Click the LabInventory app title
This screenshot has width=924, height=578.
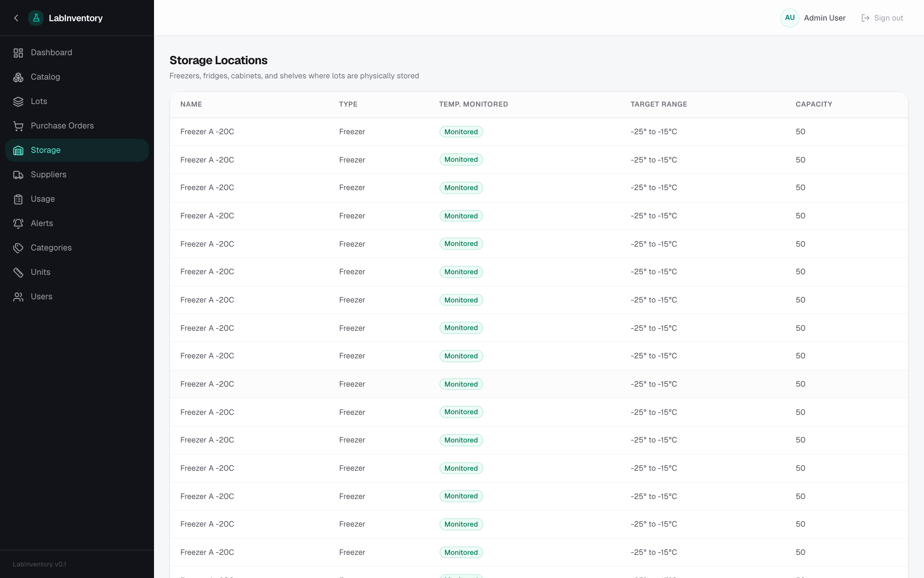point(76,18)
